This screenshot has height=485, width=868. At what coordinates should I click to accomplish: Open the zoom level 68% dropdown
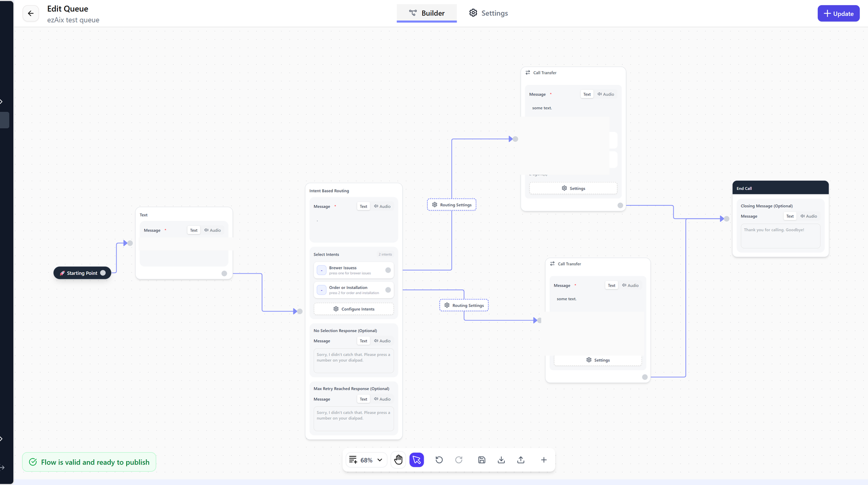point(365,460)
